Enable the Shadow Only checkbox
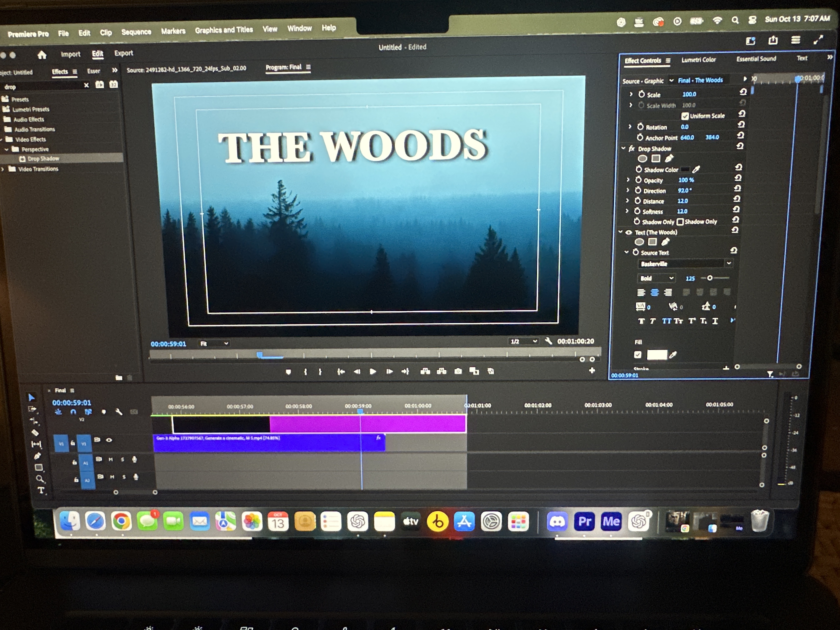The image size is (840, 630). click(x=680, y=222)
